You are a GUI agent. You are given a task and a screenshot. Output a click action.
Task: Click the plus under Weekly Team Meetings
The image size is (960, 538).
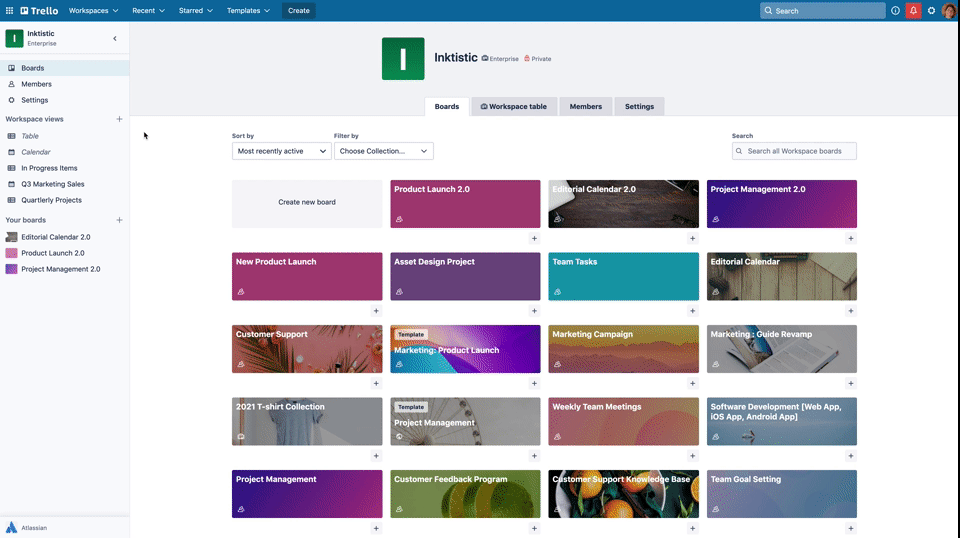(x=692, y=456)
